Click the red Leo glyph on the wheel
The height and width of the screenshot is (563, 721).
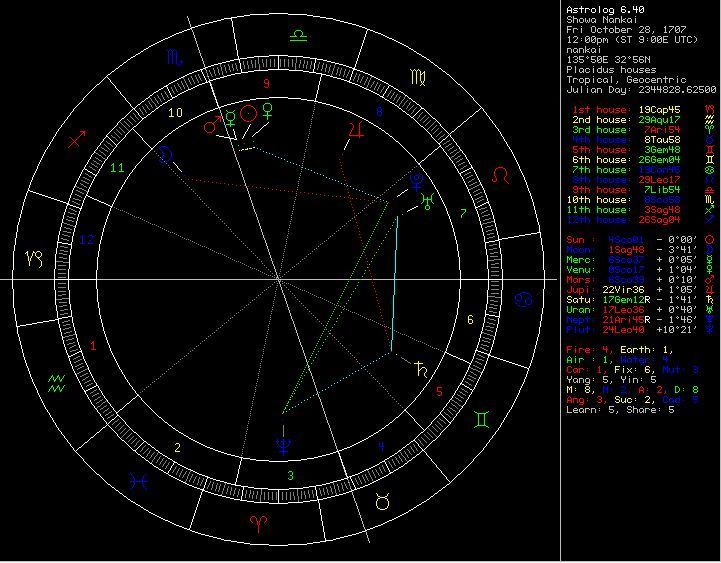coord(500,175)
